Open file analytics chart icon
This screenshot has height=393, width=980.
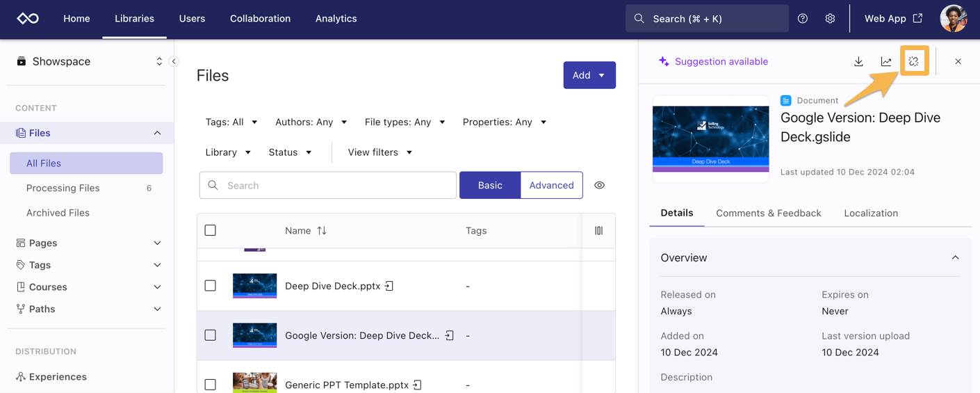[x=886, y=62]
